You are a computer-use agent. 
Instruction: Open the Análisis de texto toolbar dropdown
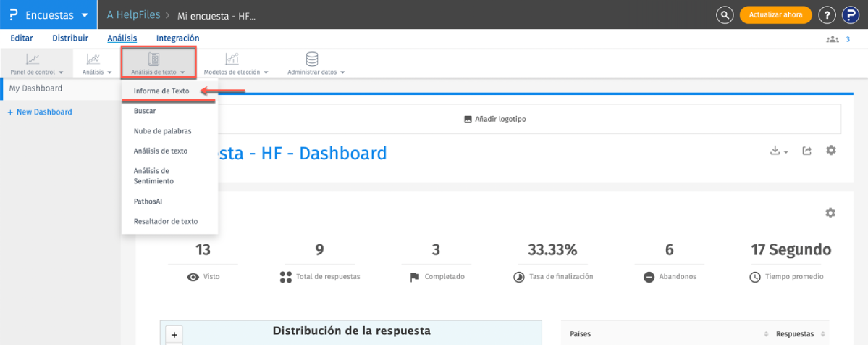click(x=159, y=62)
